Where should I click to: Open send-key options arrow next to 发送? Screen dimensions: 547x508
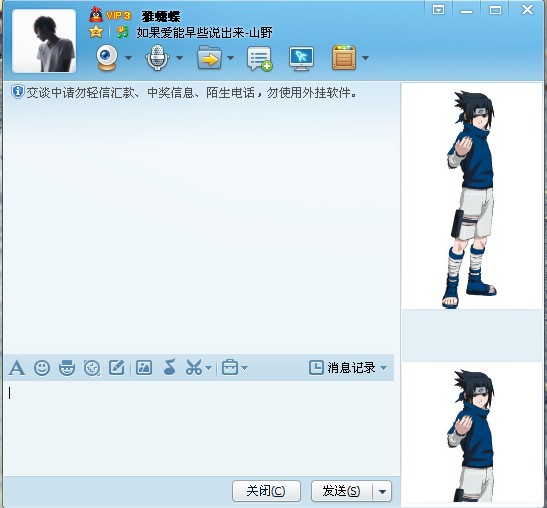(382, 491)
